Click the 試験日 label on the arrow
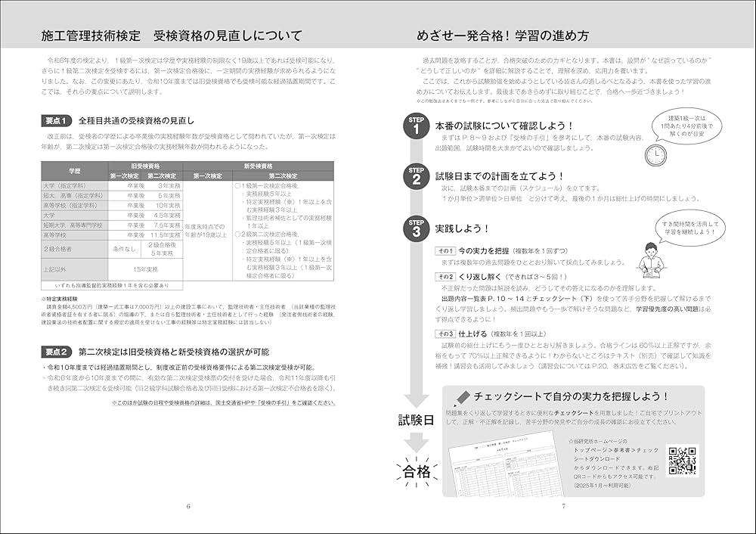 [416, 420]
